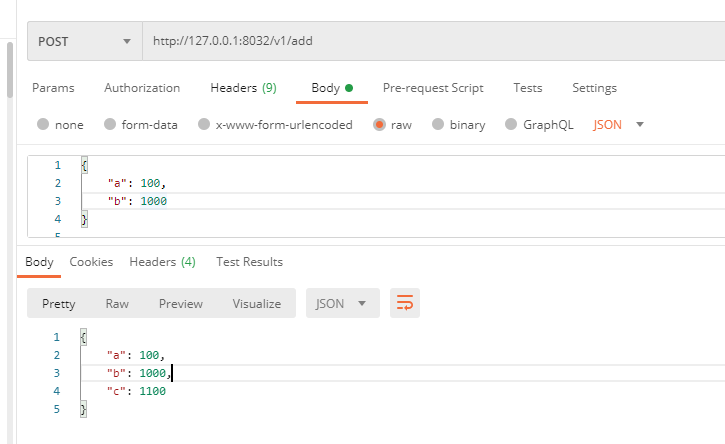Switch response to Raw view
This screenshot has height=444, width=725.
[x=117, y=303]
